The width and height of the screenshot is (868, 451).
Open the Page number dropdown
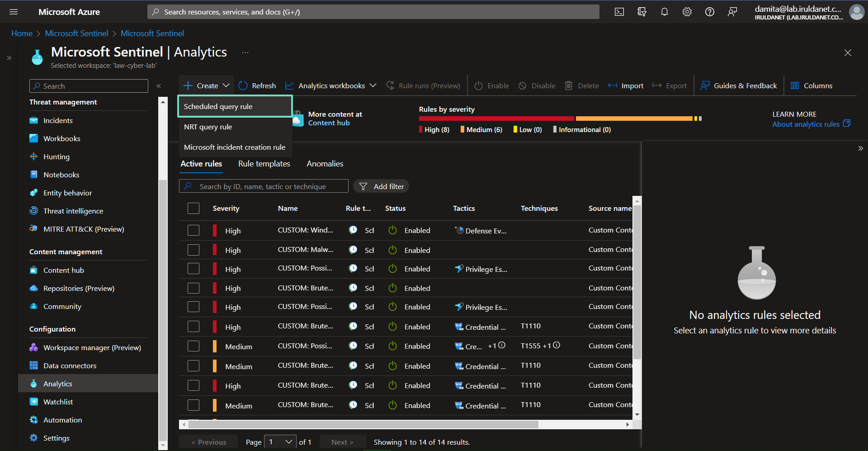[x=280, y=442]
